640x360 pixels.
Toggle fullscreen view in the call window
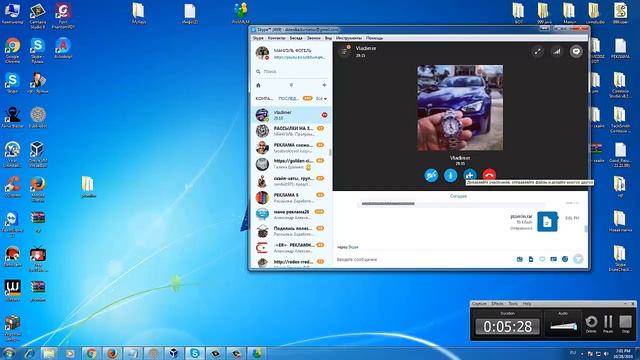tap(538, 51)
